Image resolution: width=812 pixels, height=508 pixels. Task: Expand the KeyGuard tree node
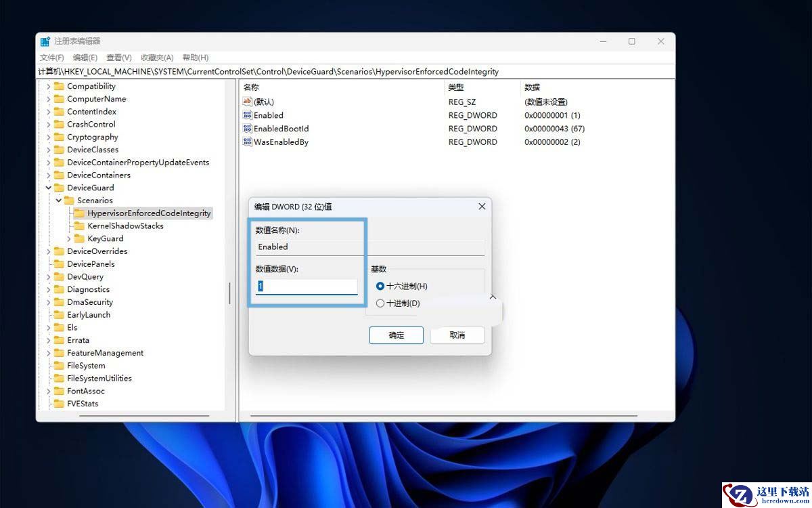69,238
